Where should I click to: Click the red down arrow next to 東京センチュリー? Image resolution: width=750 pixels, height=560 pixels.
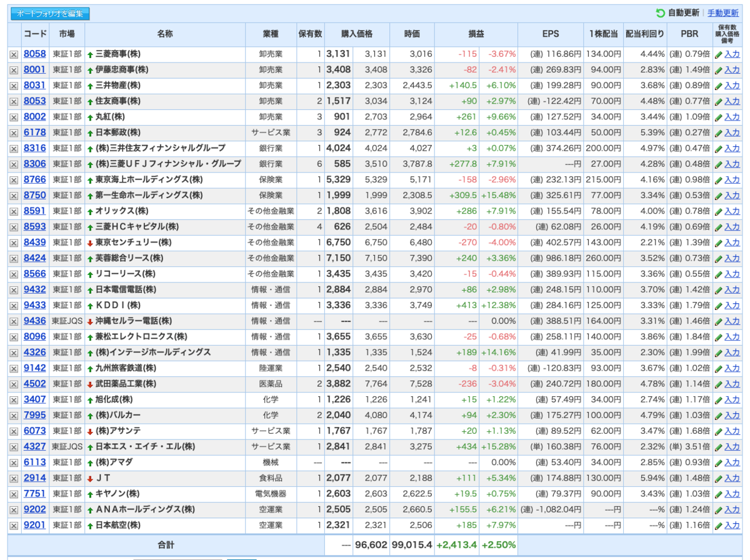pyautogui.click(x=90, y=242)
